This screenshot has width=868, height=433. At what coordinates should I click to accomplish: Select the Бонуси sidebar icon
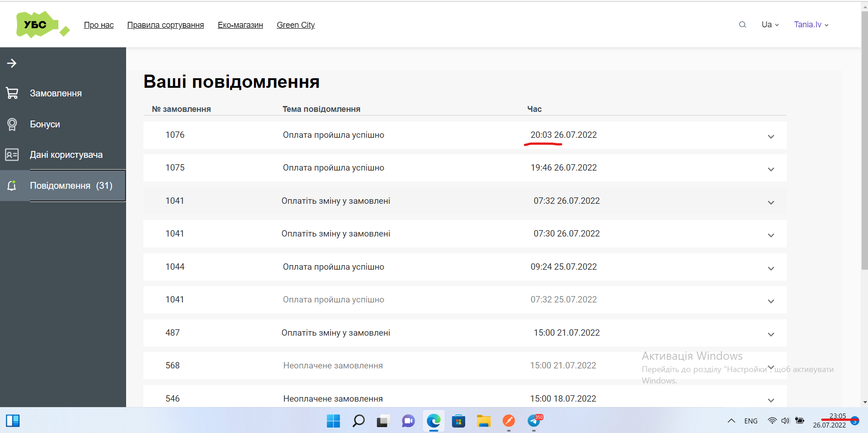[x=12, y=124]
